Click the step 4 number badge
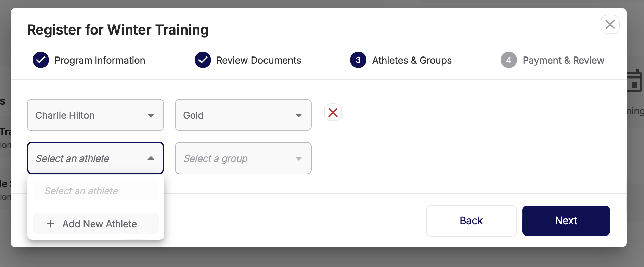The height and width of the screenshot is (267, 644). point(509,60)
